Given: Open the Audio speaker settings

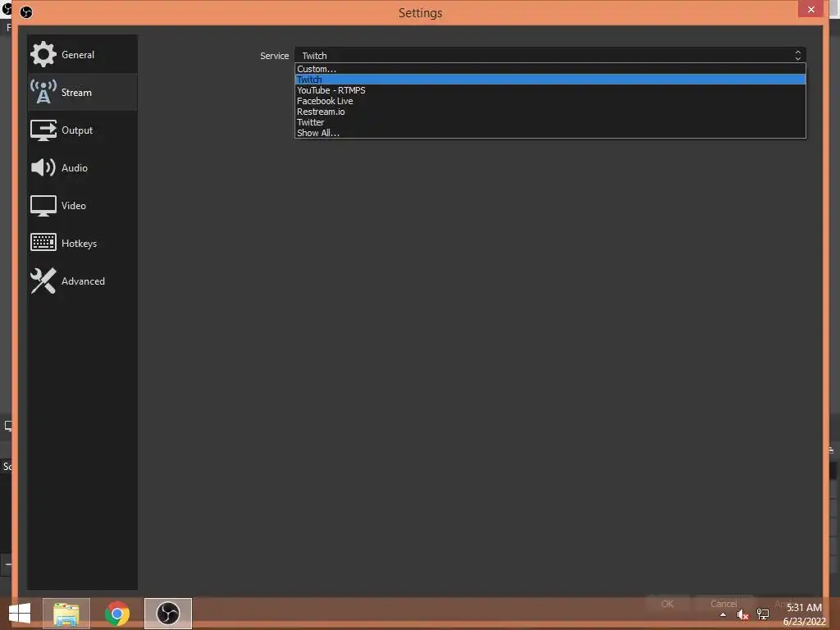Looking at the screenshot, I should [82, 167].
